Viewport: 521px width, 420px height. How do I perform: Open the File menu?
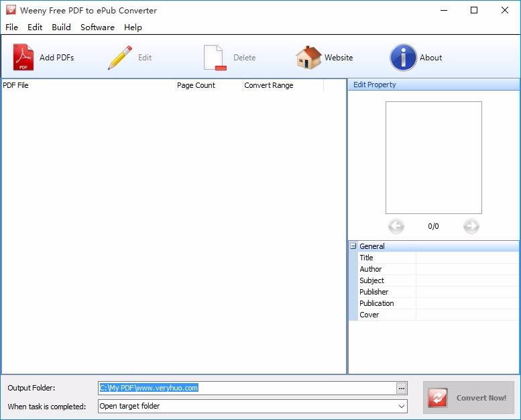(x=11, y=28)
